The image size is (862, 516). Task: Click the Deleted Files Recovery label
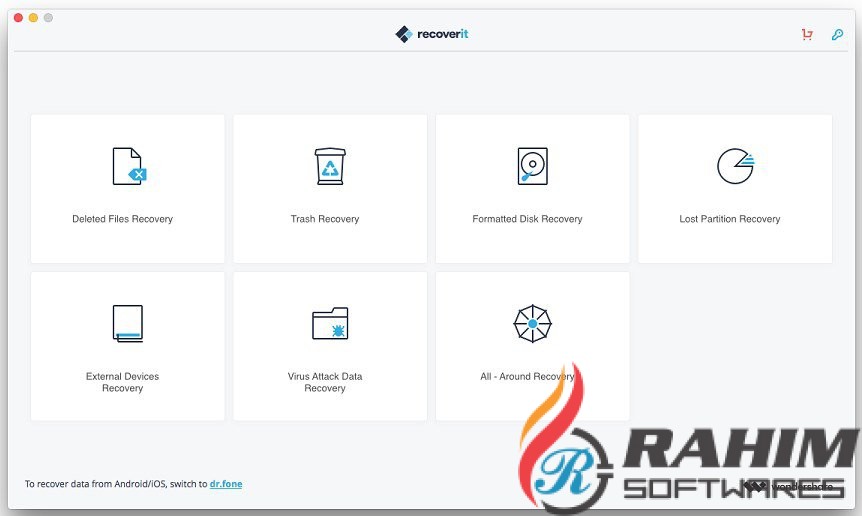[123, 219]
